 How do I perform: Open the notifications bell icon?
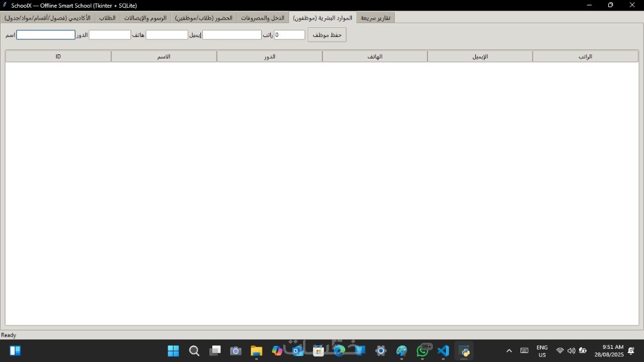coord(631,351)
